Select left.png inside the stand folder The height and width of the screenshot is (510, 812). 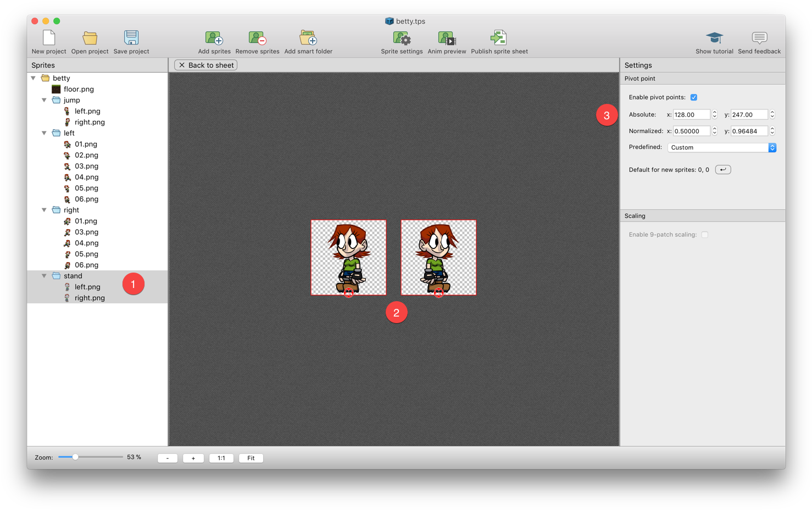coord(87,286)
